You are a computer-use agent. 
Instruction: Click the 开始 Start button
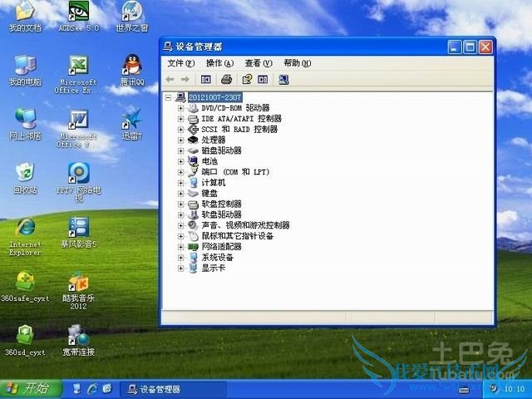pos(32,388)
